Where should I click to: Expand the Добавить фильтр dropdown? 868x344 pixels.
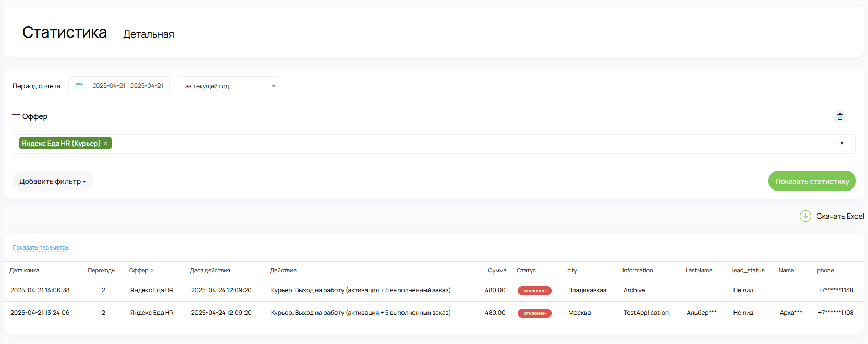(53, 181)
